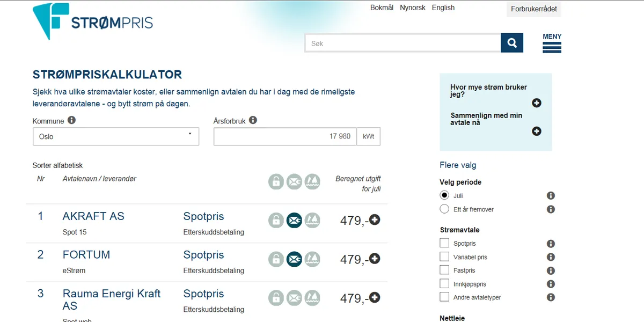
Task: Click info icon for Ett år fremover
Action: click(551, 209)
